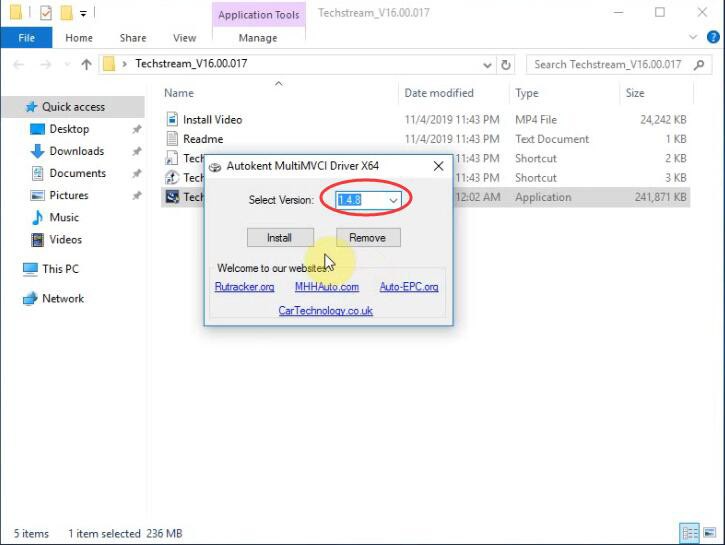Click the 24,242 KB size cell
Image resolution: width=725 pixels, height=545 pixels.
pos(663,120)
